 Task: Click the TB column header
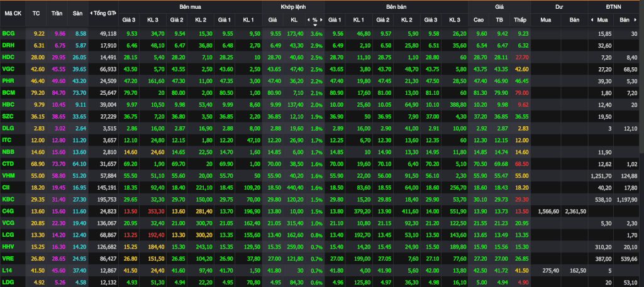[499, 19]
